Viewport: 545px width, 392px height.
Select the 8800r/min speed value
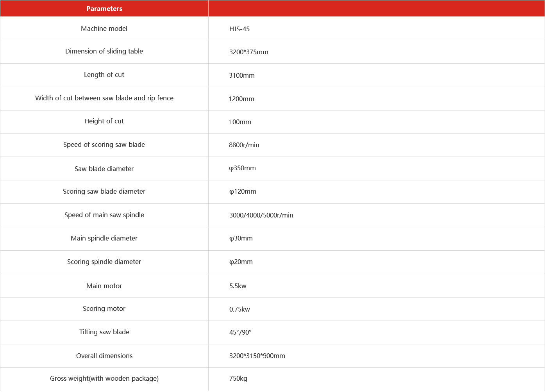point(244,145)
